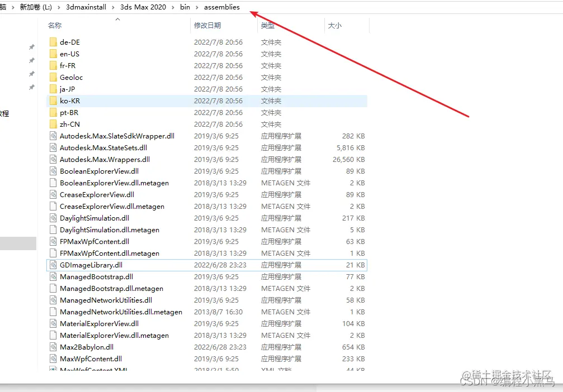
Task: Expand the chevron after 3dmaxinstall in breadcrumb
Action: [x=113, y=7]
